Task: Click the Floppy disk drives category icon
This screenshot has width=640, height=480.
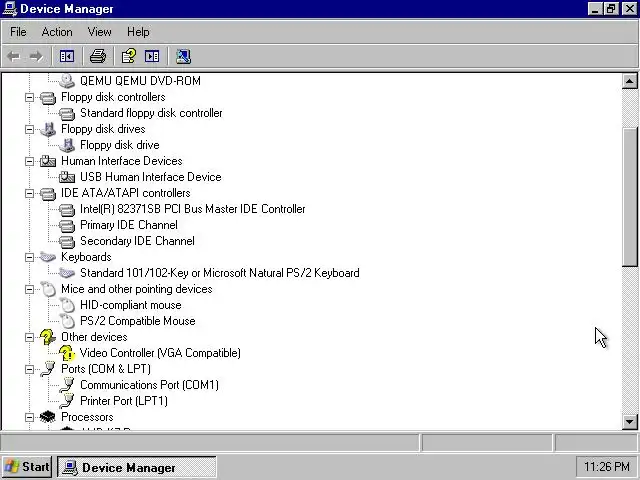Action: pos(48,129)
